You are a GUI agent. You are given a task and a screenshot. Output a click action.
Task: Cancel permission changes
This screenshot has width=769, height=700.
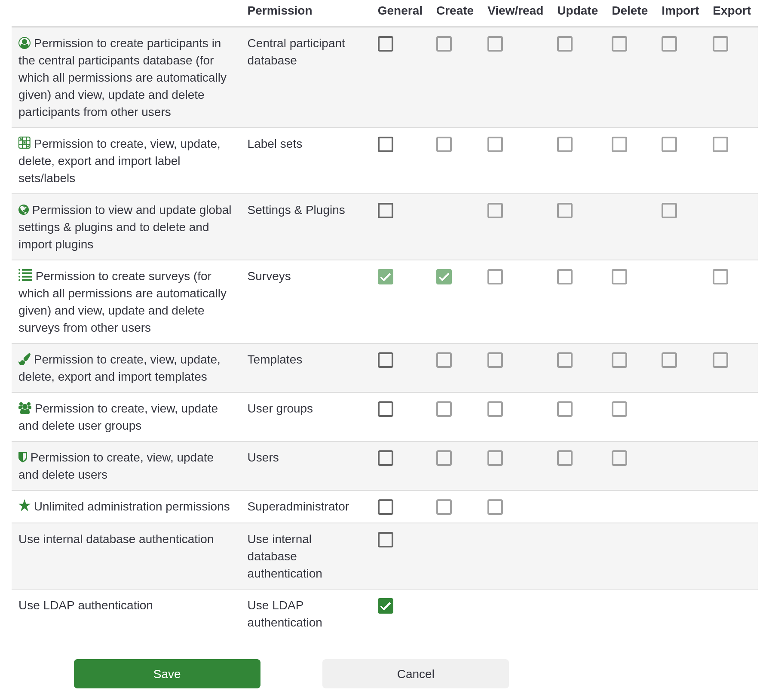click(x=416, y=674)
